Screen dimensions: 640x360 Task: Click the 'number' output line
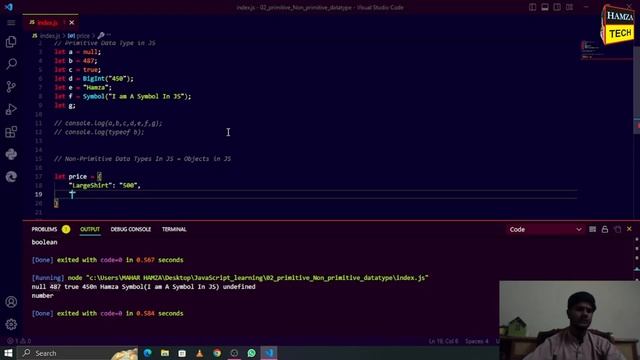[42, 296]
